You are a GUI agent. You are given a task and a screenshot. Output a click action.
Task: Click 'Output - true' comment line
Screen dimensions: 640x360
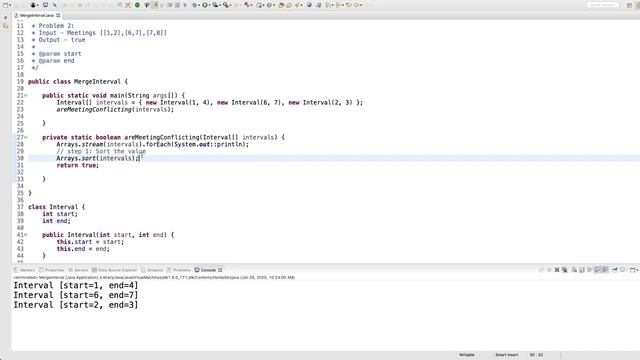(x=62, y=40)
